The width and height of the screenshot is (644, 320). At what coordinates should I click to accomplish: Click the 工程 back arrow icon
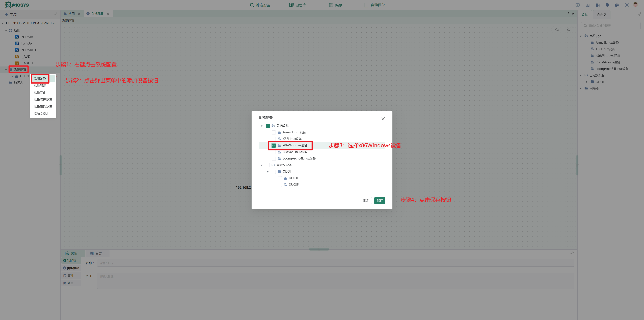click(7, 14)
